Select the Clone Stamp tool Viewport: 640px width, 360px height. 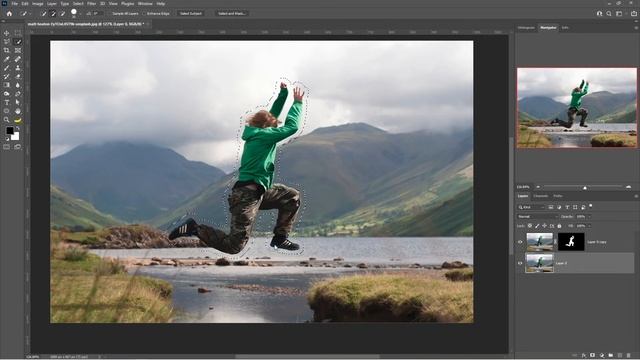pyautogui.click(x=18, y=67)
